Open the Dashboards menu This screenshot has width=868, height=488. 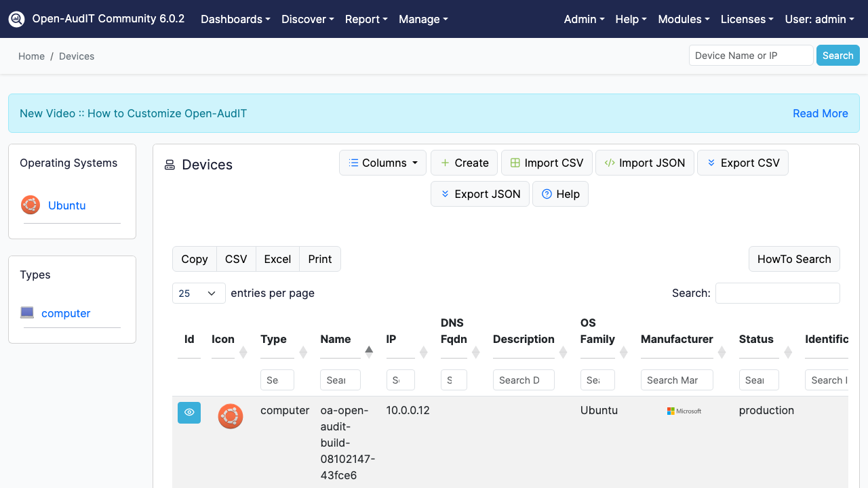(x=235, y=19)
